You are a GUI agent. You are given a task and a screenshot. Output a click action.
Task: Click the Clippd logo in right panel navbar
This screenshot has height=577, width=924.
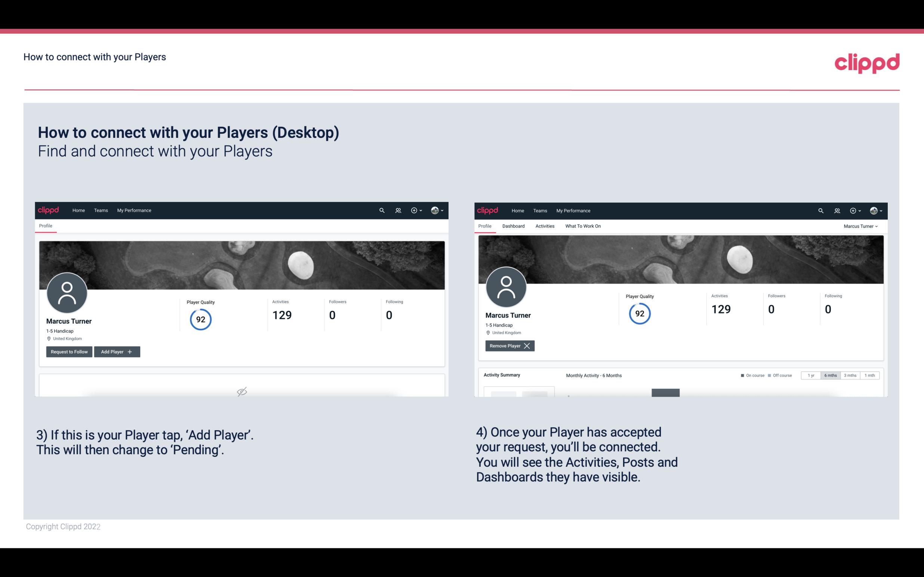point(488,210)
